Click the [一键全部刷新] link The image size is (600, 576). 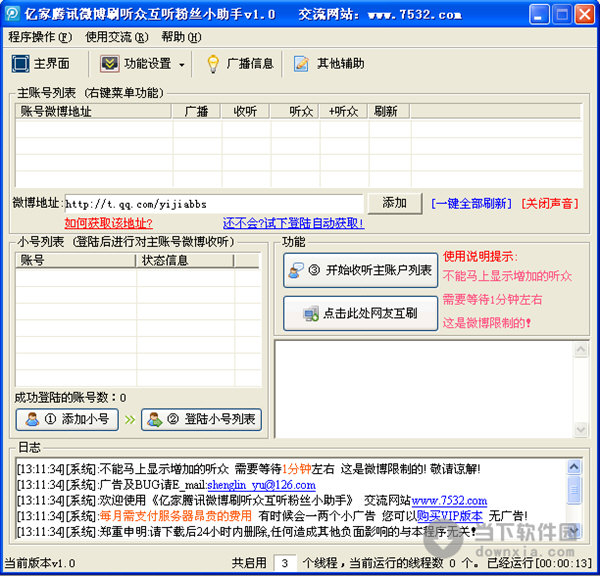click(471, 203)
